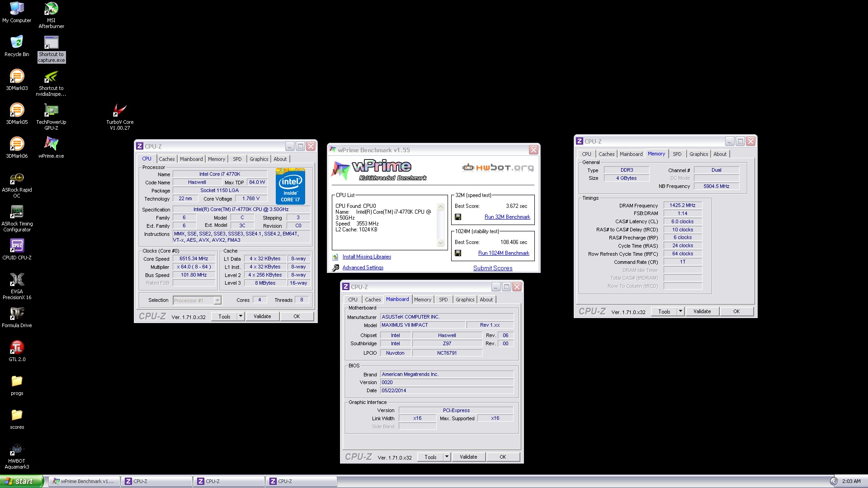Click first CPU-Z taskbar button
Screen dimensions: 868x488
pyautogui.click(x=157, y=481)
